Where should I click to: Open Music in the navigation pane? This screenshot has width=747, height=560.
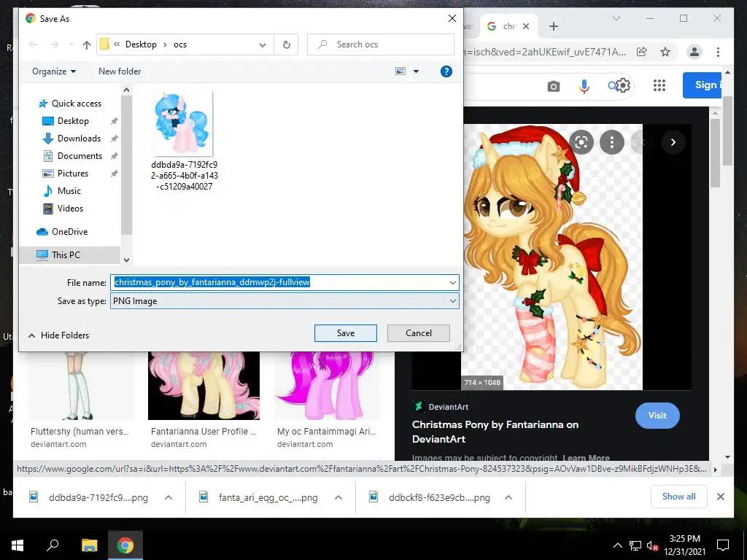69,191
